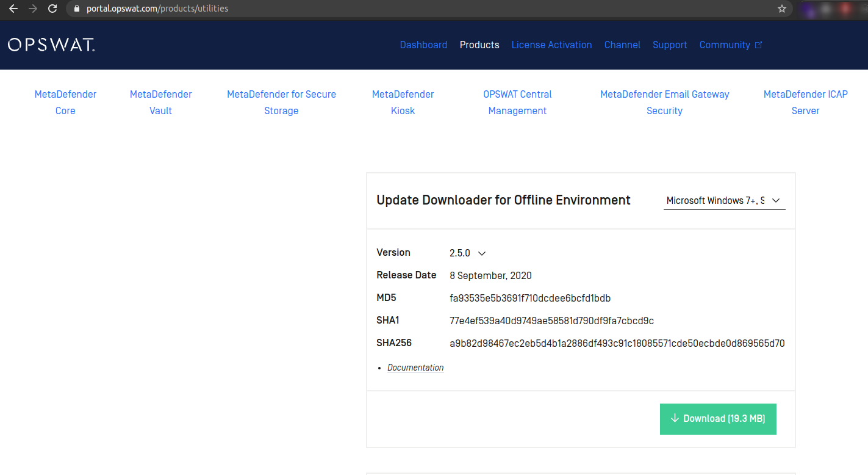Expand the Version 2.5.0 dropdown
868x475 pixels.
[467, 253]
